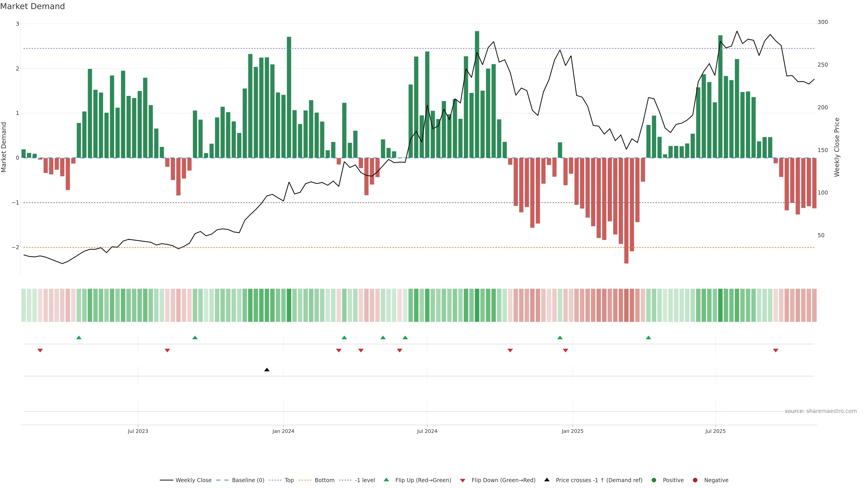Click the Market Demand chart title
The height and width of the screenshot is (488, 868).
point(32,6)
